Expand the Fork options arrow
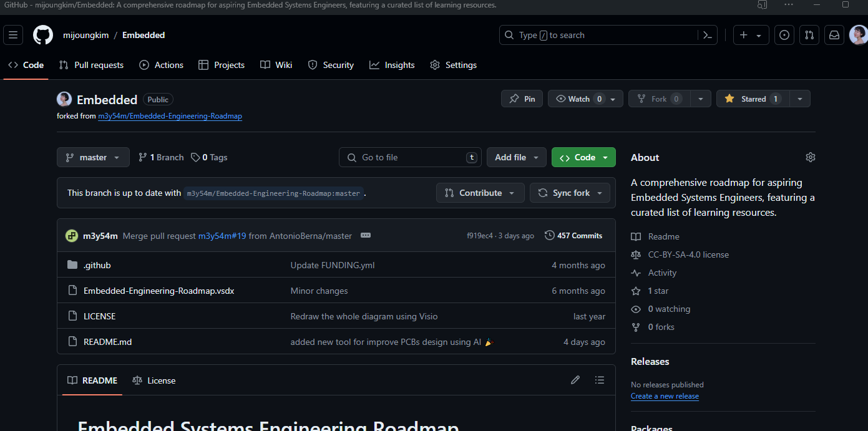The image size is (868, 431). point(701,99)
